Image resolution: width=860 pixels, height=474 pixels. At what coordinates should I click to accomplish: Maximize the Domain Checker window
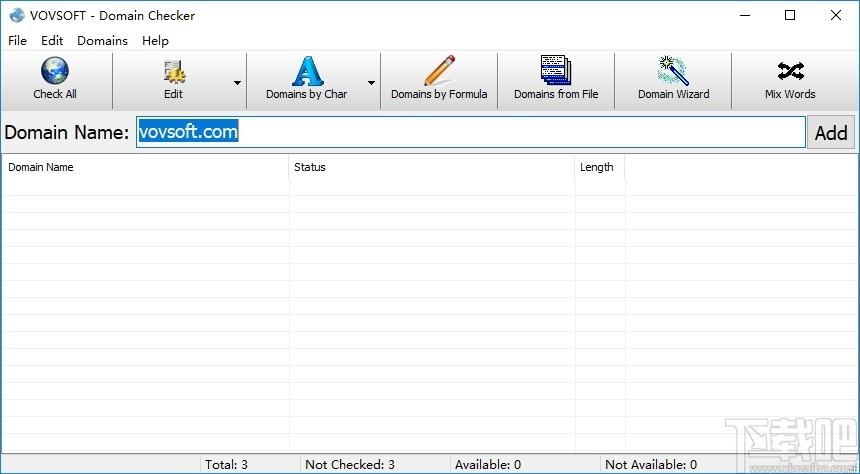790,15
